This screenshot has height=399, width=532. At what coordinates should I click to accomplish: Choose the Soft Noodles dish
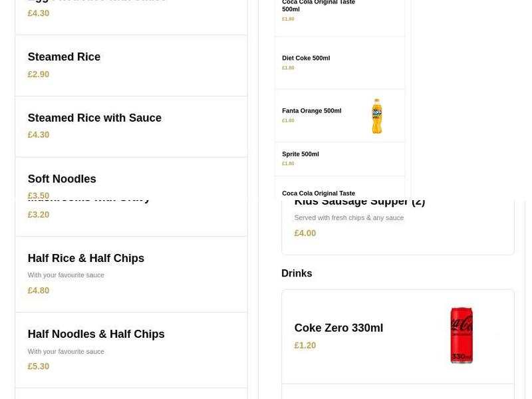coord(62,179)
